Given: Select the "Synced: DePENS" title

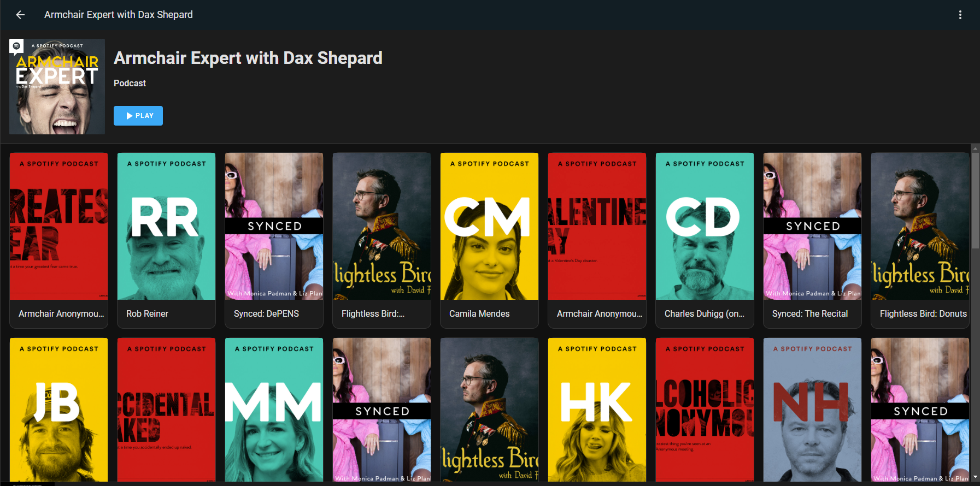Looking at the screenshot, I should [266, 313].
